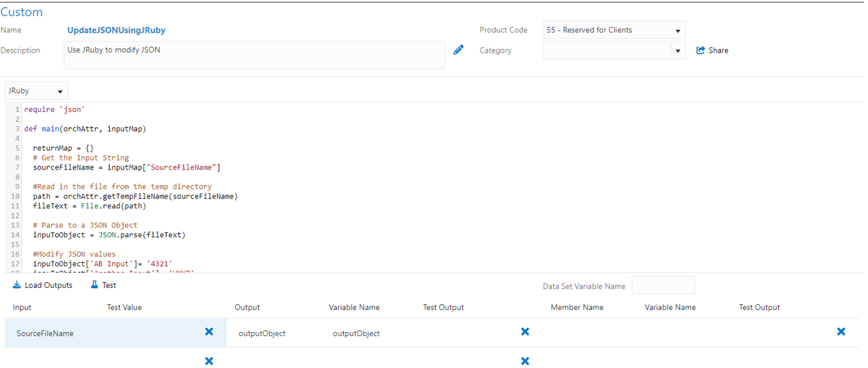The width and height of the screenshot is (868, 368).
Task: Click the Member Name column header
Action: tap(577, 307)
